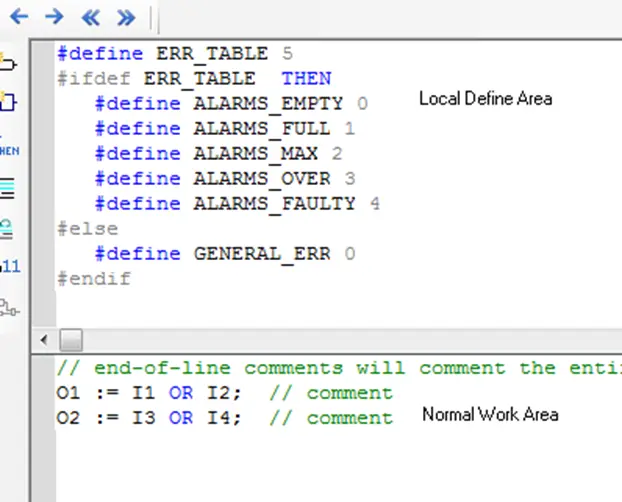Click the gray block diagram icon in sidebar
The width and height of the screenshot is (622, 502).
pos(9,308)
